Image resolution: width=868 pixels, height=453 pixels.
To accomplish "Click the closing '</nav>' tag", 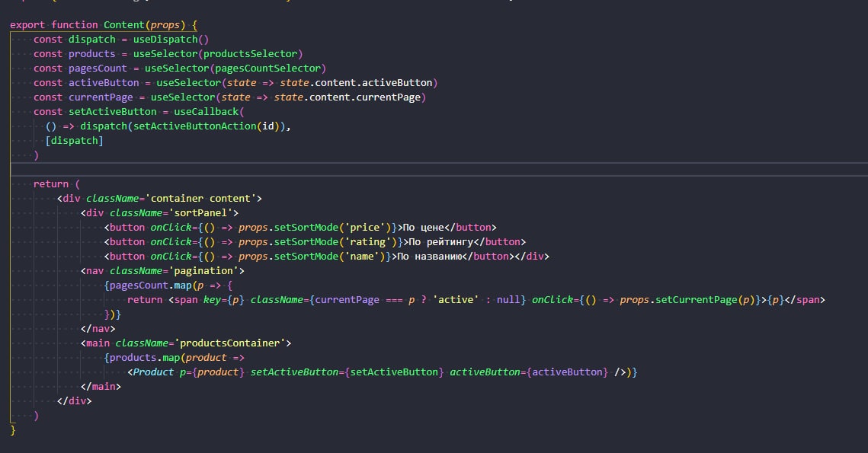I will 98,329.
